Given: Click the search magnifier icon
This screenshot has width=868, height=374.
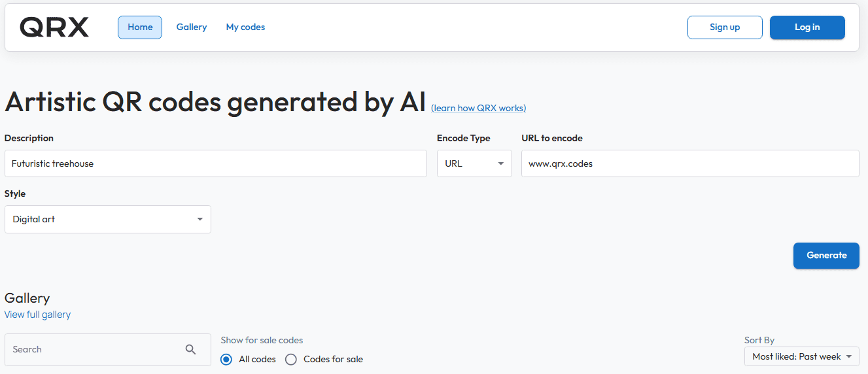Looking at the screenshot, I should [190, 350].
